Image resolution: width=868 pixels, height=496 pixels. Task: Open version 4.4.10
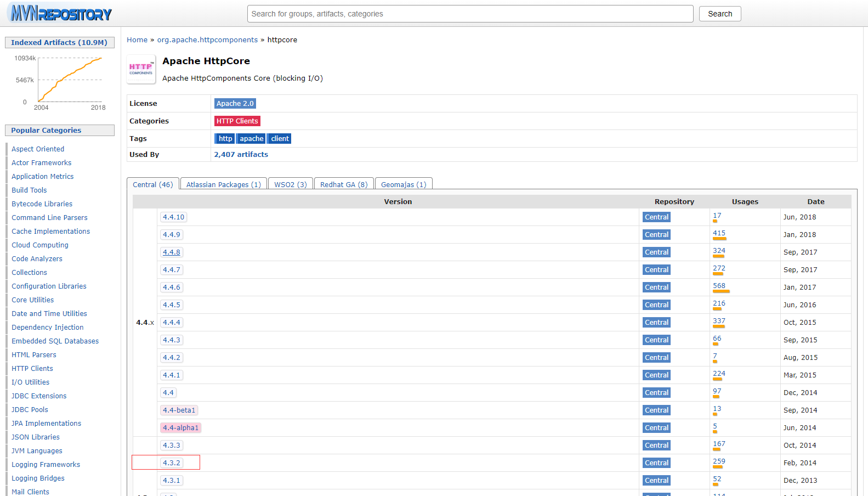[x=173, y=217]
